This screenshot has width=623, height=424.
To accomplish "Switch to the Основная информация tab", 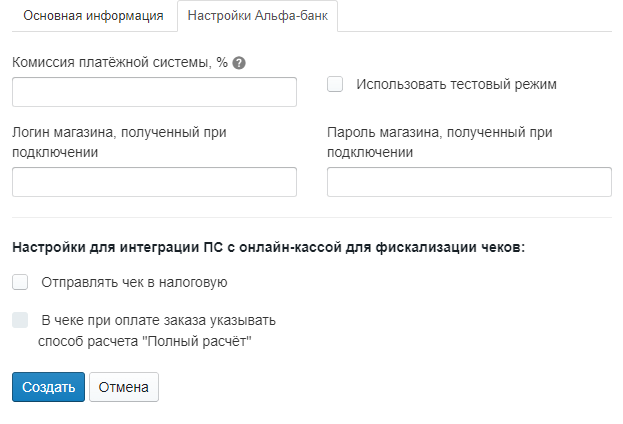I will (94, 16).
